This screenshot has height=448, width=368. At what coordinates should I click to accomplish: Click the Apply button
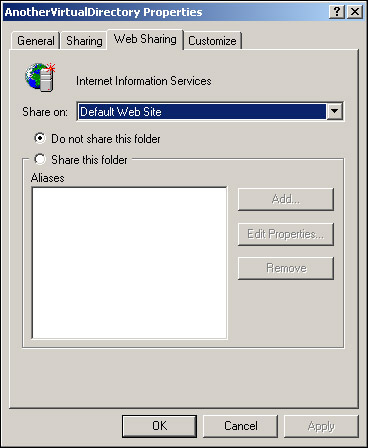[x=321, y=426]
